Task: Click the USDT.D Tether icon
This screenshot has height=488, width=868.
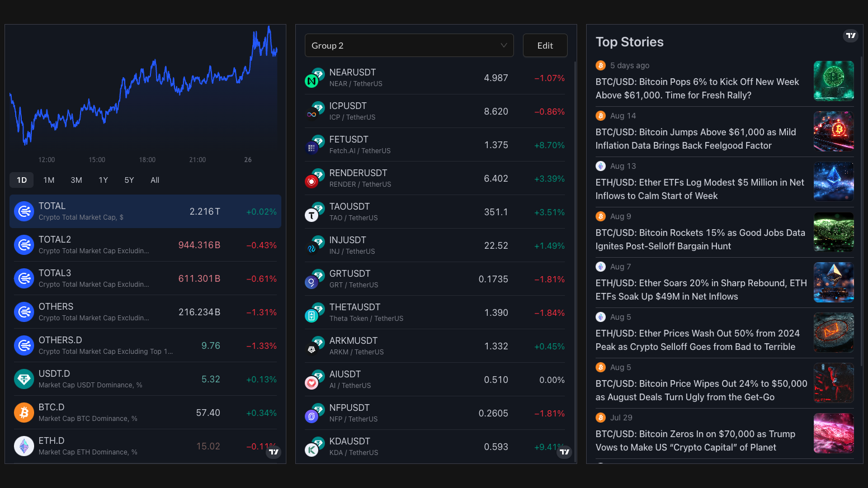Action: (x=24, y=379)
